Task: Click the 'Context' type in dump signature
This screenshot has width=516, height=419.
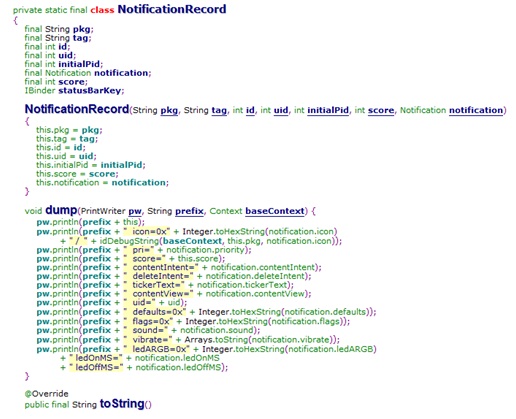Action: tap(226, 211)
